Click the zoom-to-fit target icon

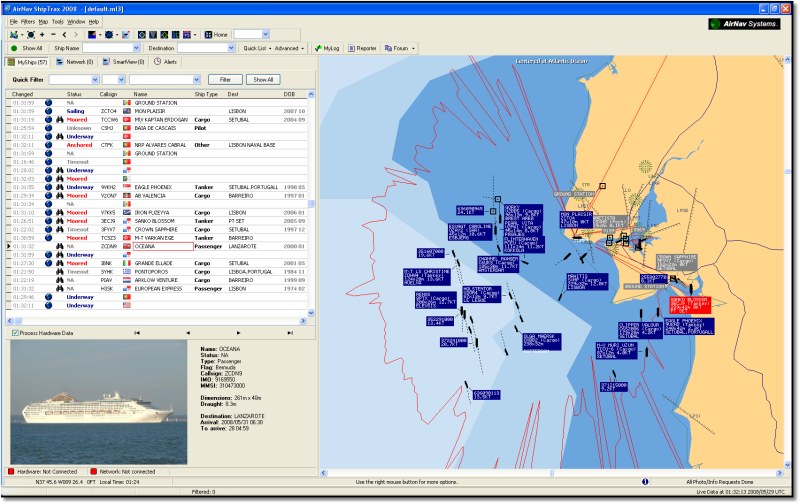coord(31,35)
